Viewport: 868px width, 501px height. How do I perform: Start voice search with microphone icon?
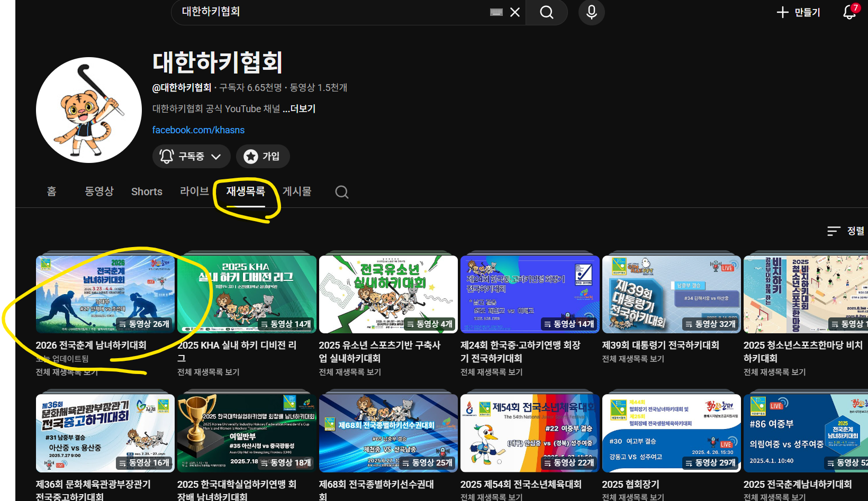click(x=591, y=12)
